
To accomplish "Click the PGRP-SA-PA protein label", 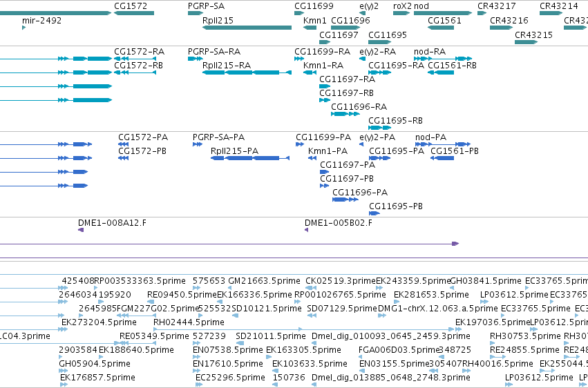I will 218,137.
